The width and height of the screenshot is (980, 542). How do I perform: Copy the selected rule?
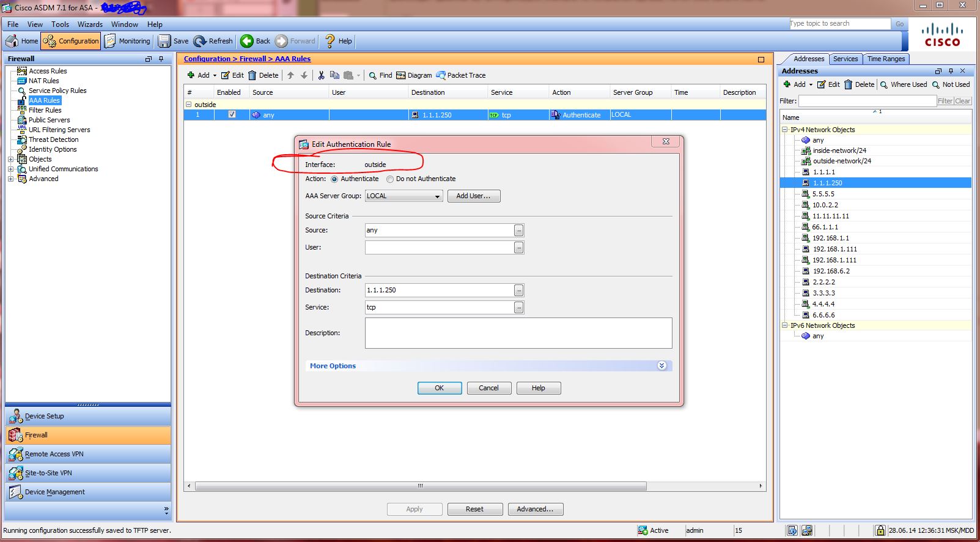(334, 75)
